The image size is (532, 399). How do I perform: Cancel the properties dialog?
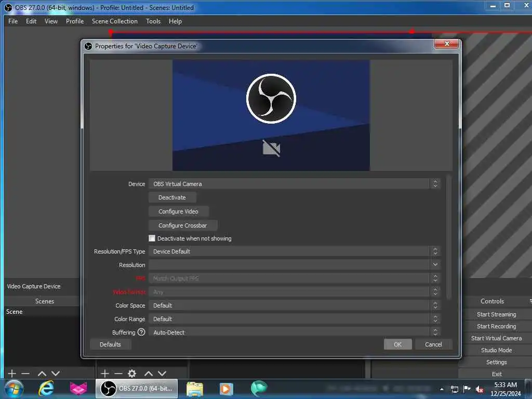pyautogui.click(x=433, y=344)
